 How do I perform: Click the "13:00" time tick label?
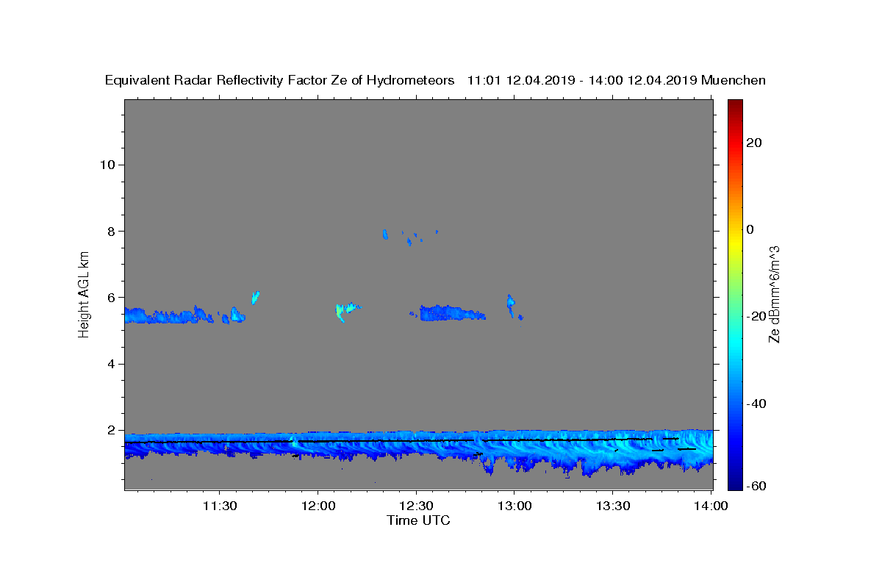point(514,506)
